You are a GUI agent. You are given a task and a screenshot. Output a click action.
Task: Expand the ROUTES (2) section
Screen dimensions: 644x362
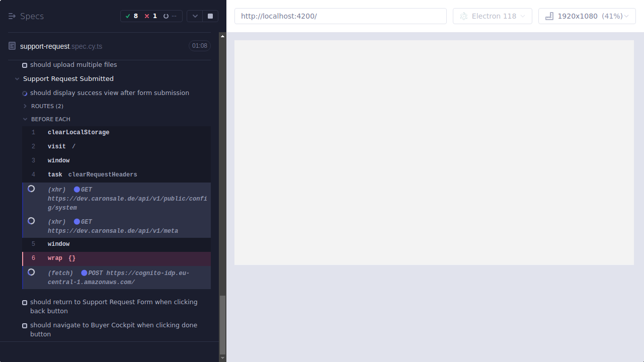click(25, 106)
